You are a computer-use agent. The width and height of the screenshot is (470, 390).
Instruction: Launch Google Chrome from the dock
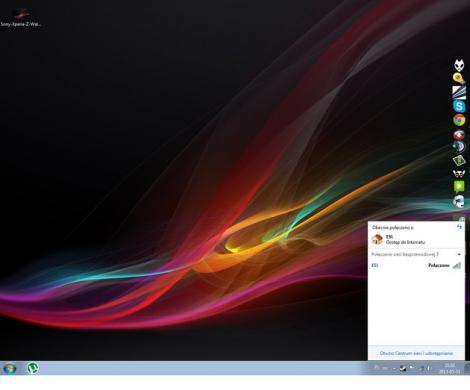(459, 120)
